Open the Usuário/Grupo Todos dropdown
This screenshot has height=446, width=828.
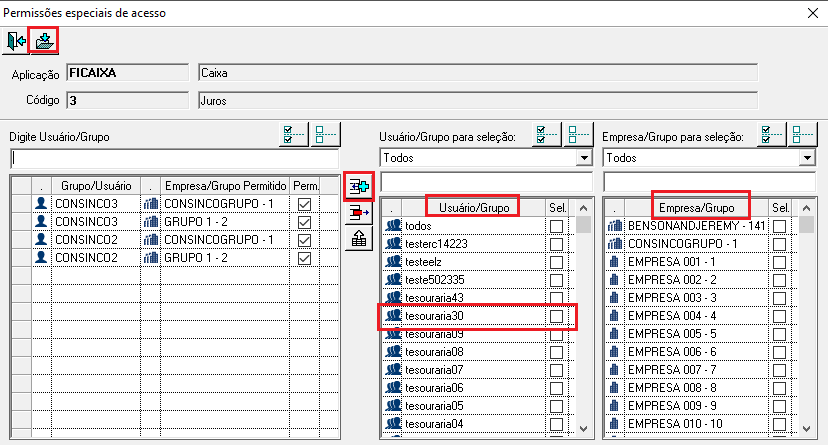584,158
